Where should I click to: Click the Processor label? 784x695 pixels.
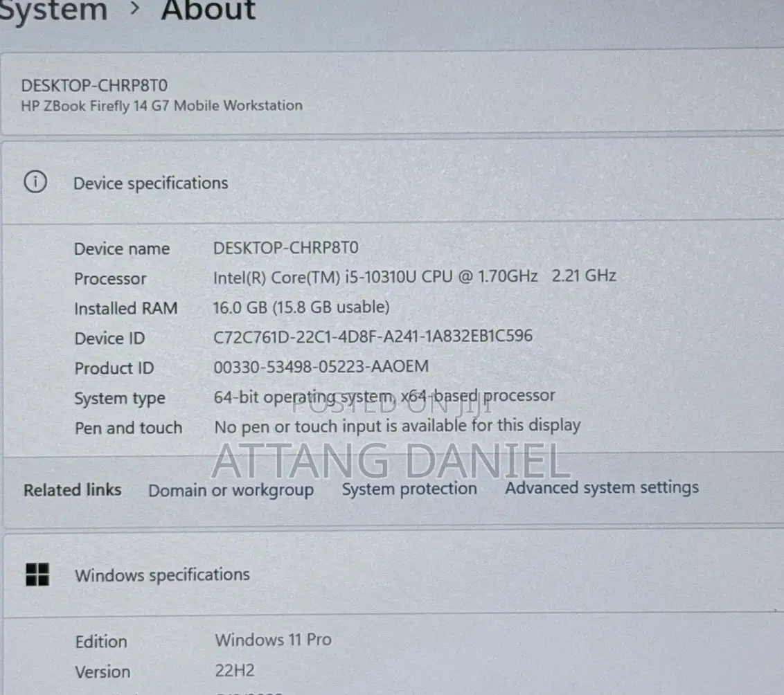pyautogui.click(x=110, y=279)
